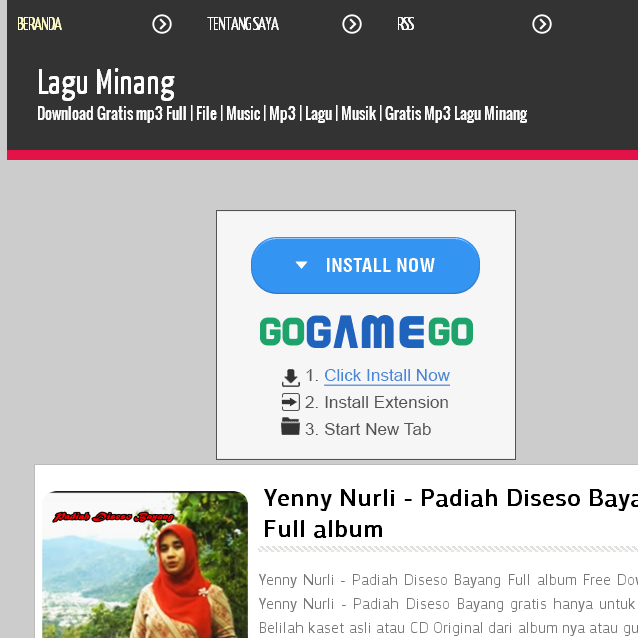Screen dimensions: 638x638
Task: Open the Yenny Nurli Padiah Diseso Bayang post title
Action: click(450, 513)
